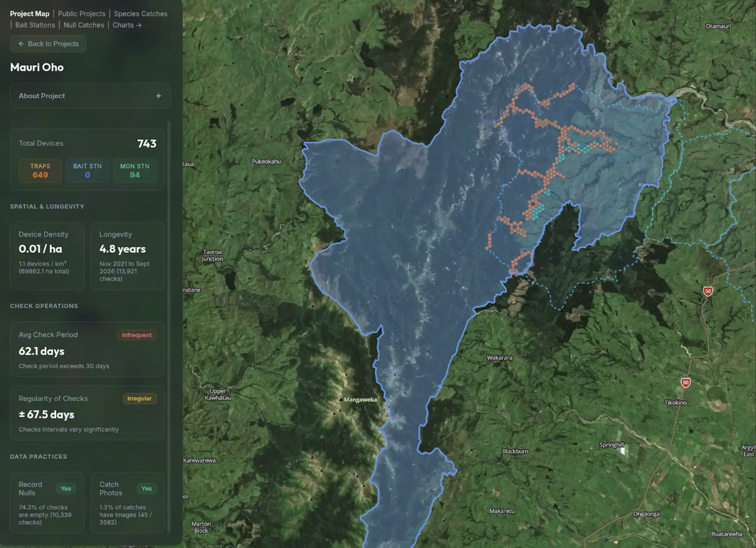Click the Otamauri map label

718,26
